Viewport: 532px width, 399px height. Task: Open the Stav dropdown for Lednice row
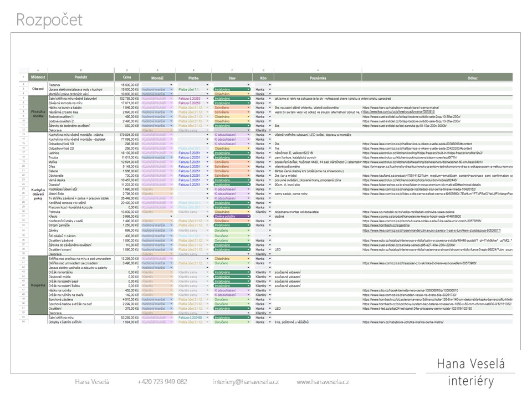tap(232, 153)
